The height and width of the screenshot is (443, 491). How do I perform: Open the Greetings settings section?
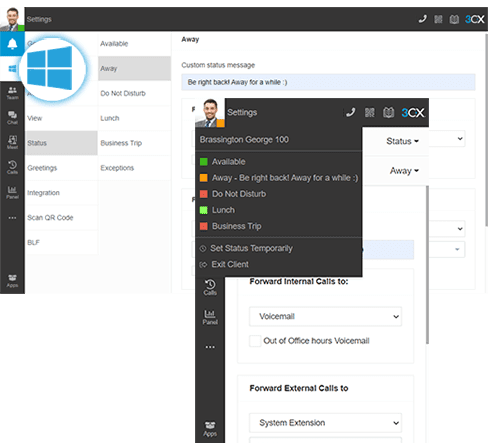pos(61,168)
